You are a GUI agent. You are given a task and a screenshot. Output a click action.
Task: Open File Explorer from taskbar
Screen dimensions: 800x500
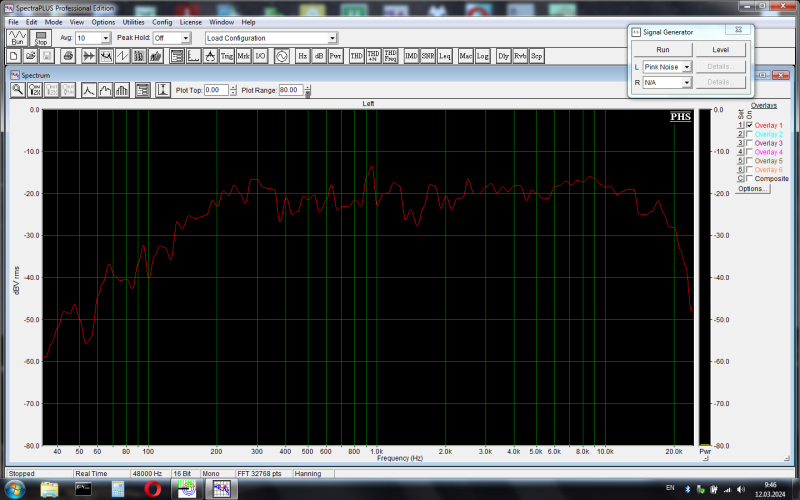point(49,489)
